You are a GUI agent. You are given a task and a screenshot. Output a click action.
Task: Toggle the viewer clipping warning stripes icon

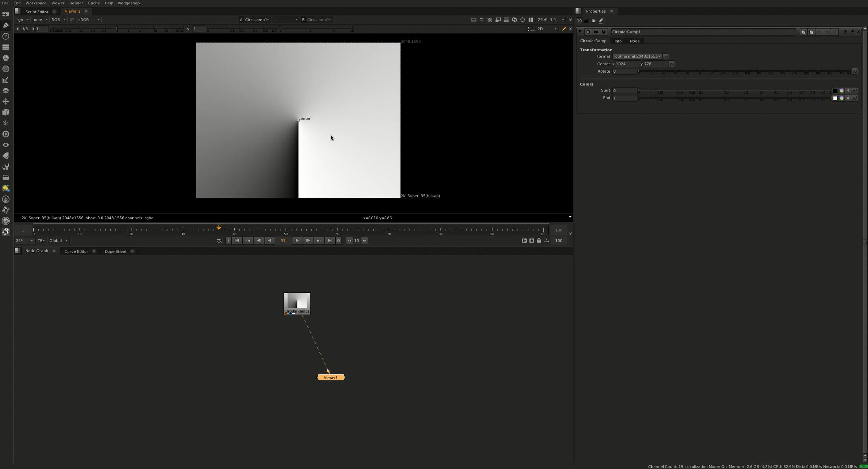pos(490,20)
